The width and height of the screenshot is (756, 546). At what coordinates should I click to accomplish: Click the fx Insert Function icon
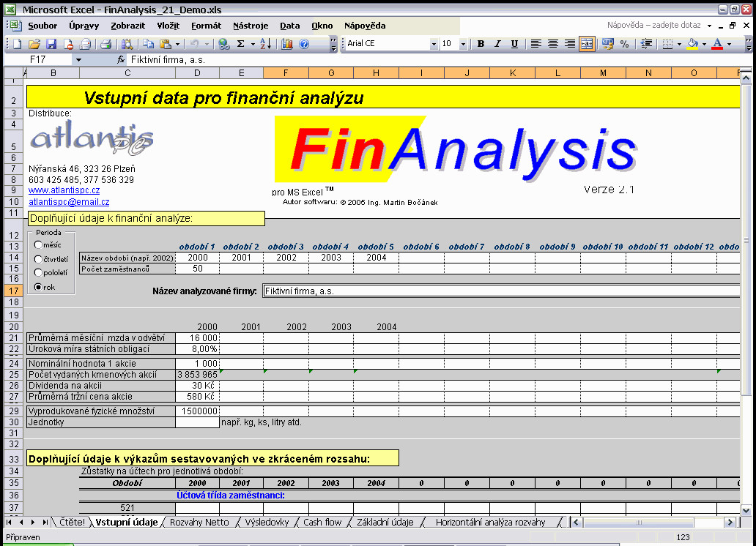point(121,60)
